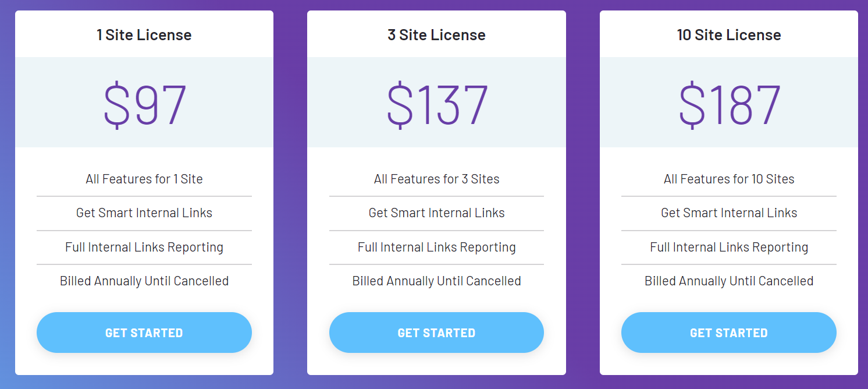Screen dimensions: 868x389
Task: Click the $137 price text
Action: click(x=436, y=102)
